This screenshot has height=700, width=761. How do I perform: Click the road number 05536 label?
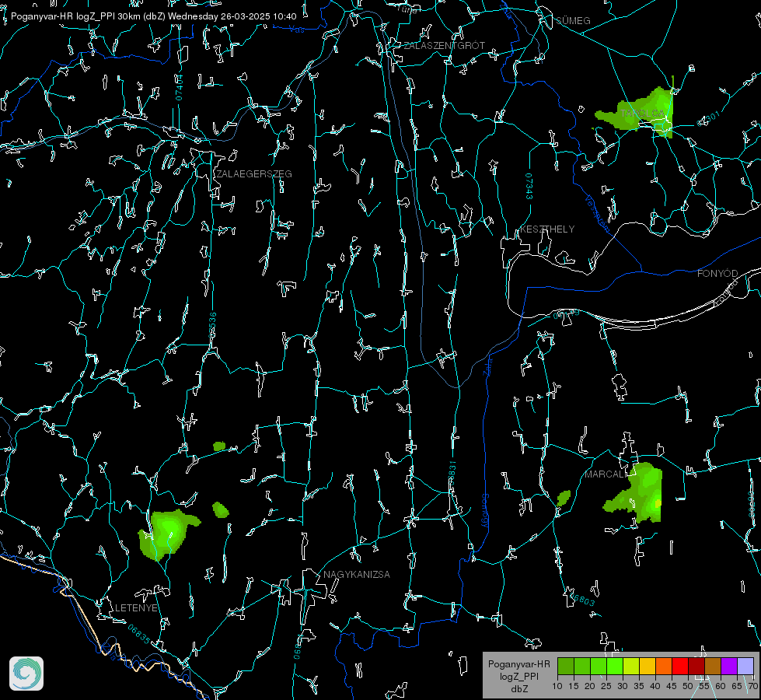[212, 325]
